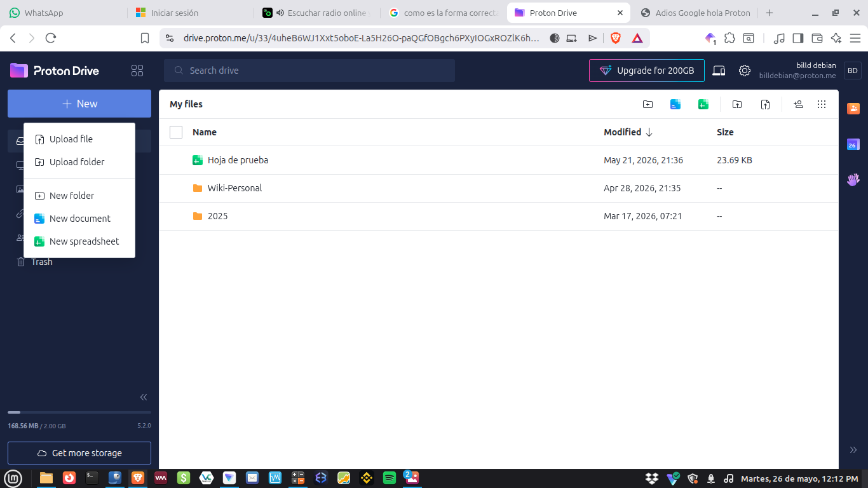Screen dimensions: 868x488
Task: Choose Upload file from the New menu
Action: pos(79,139)
